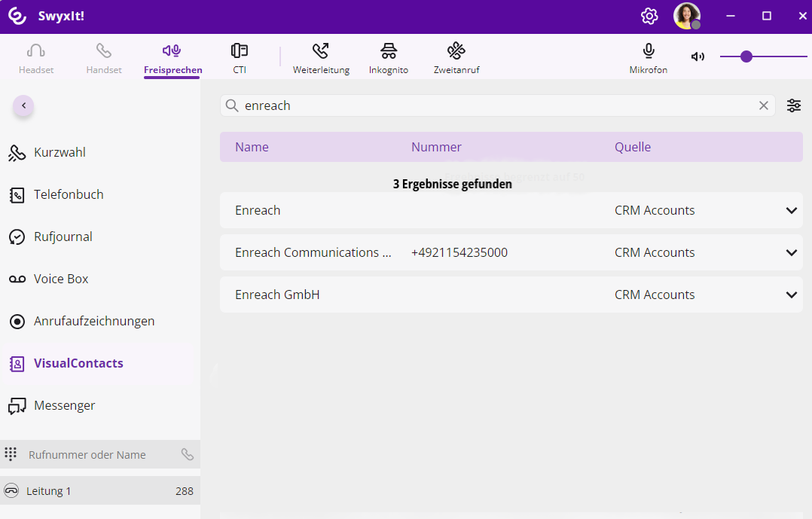The width and height of the screenshot is (812, 519).
Task: Switch audio mode to Headset
Action: [35, 58]
